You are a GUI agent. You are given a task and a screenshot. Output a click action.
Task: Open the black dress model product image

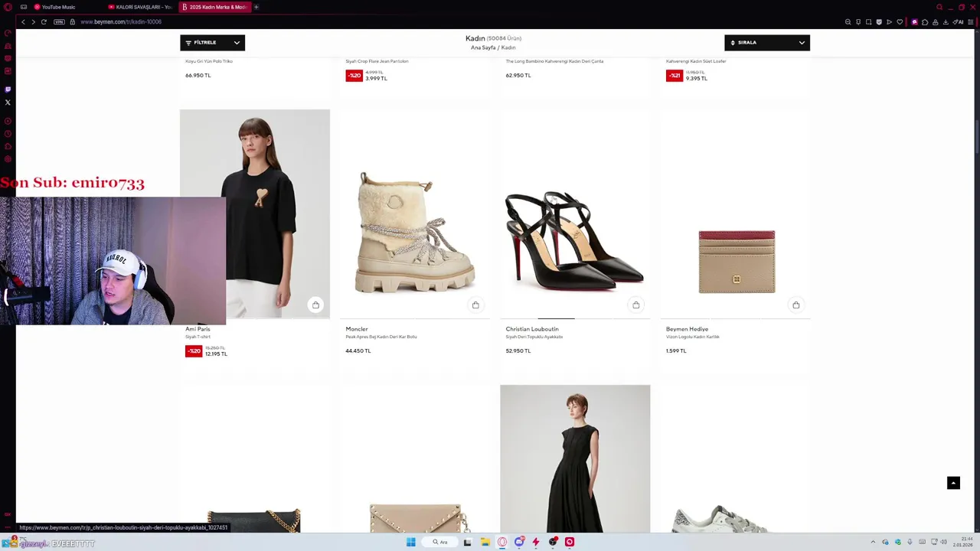point(575,458)
